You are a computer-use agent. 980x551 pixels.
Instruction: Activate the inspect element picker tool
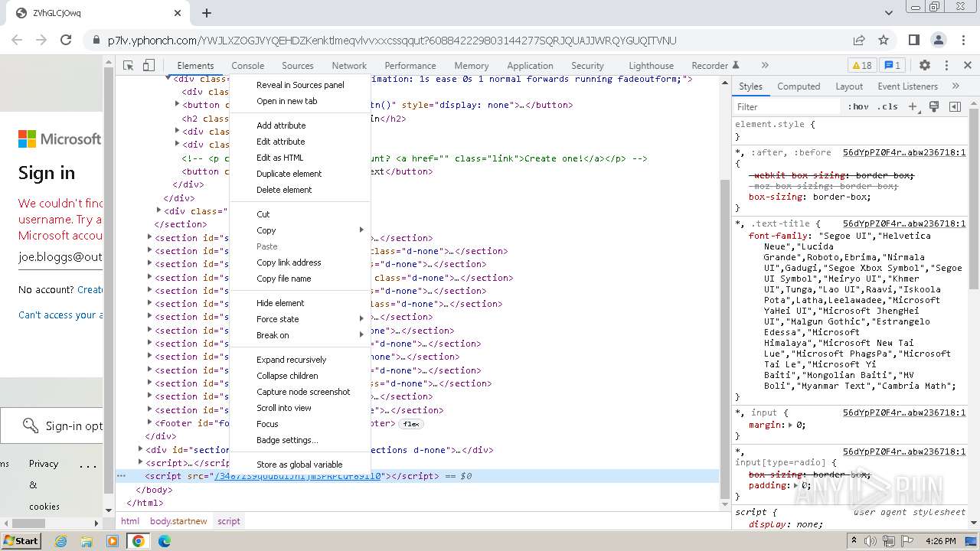point(129,66)
